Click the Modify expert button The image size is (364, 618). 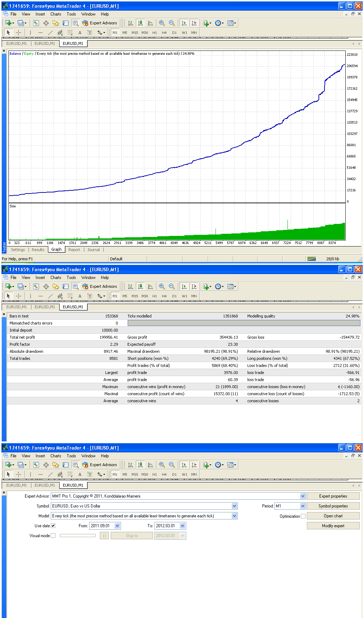(x=333, y=526)
